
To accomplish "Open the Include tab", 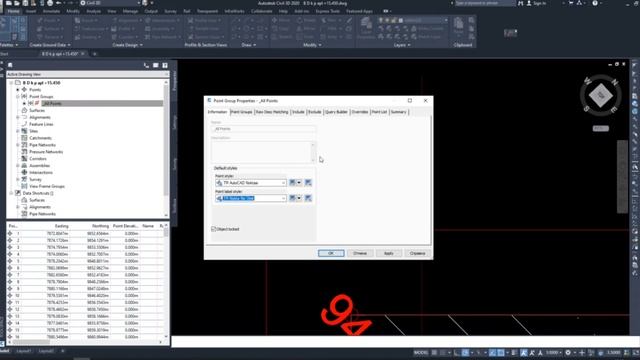I will 298,112.
